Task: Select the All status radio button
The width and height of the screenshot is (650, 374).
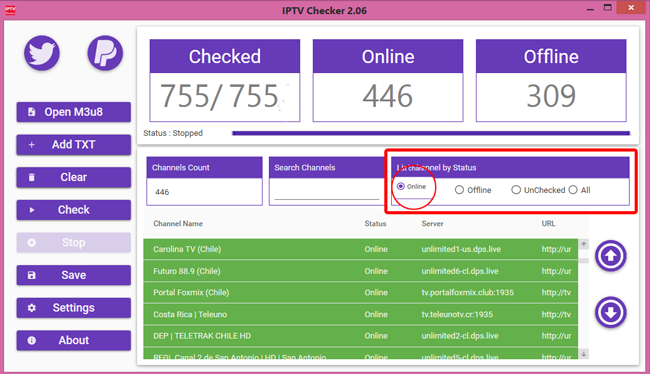Action: pos(573,190)
